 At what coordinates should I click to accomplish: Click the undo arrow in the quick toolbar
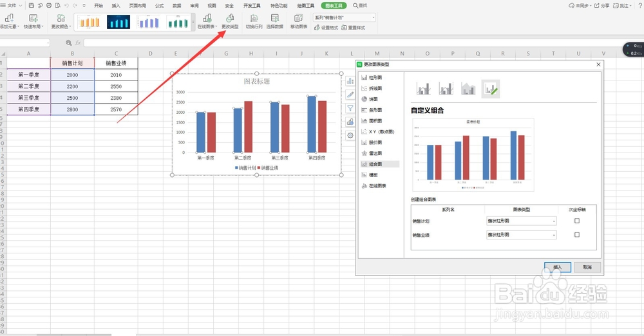click(66, 6)
